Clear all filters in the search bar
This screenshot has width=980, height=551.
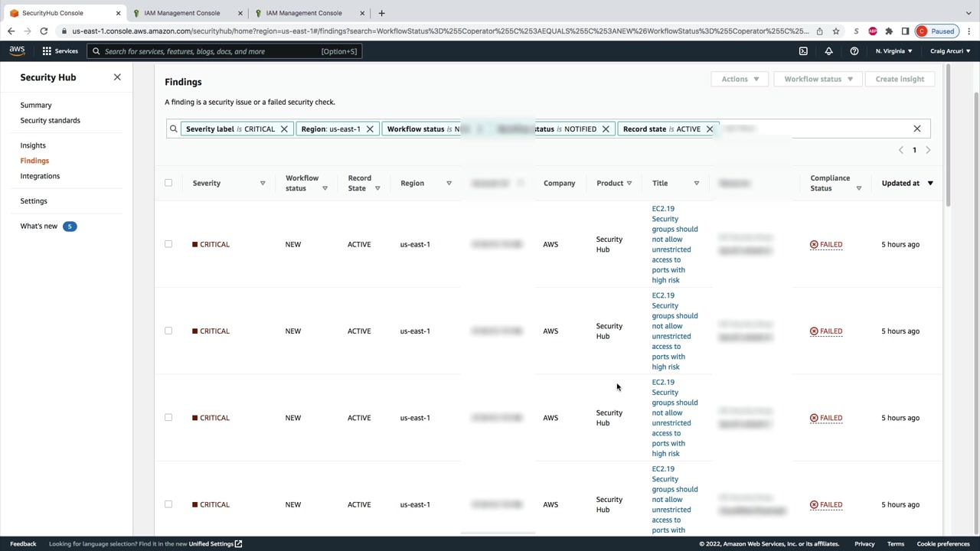(917, 129)
